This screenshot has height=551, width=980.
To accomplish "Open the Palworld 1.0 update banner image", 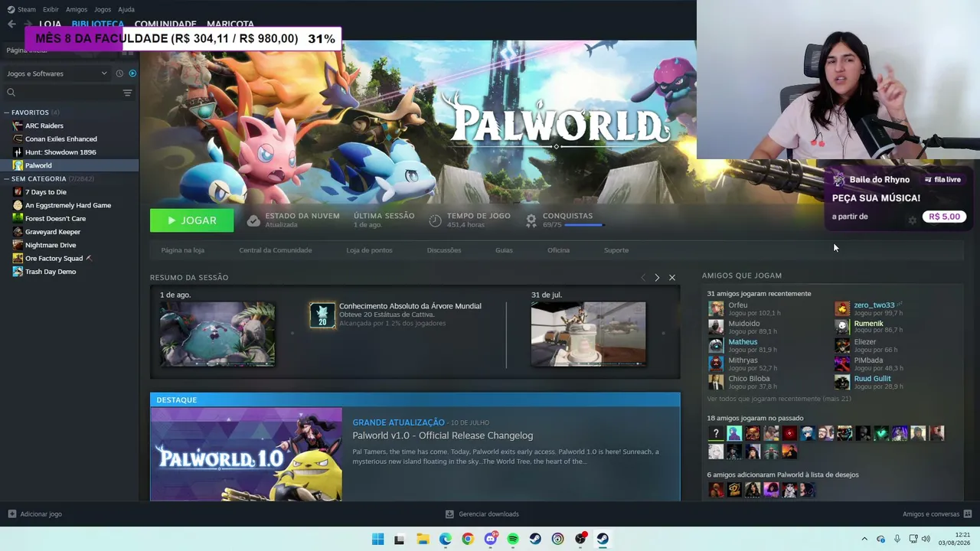I will pyautogui.click(x=246, y=454).
